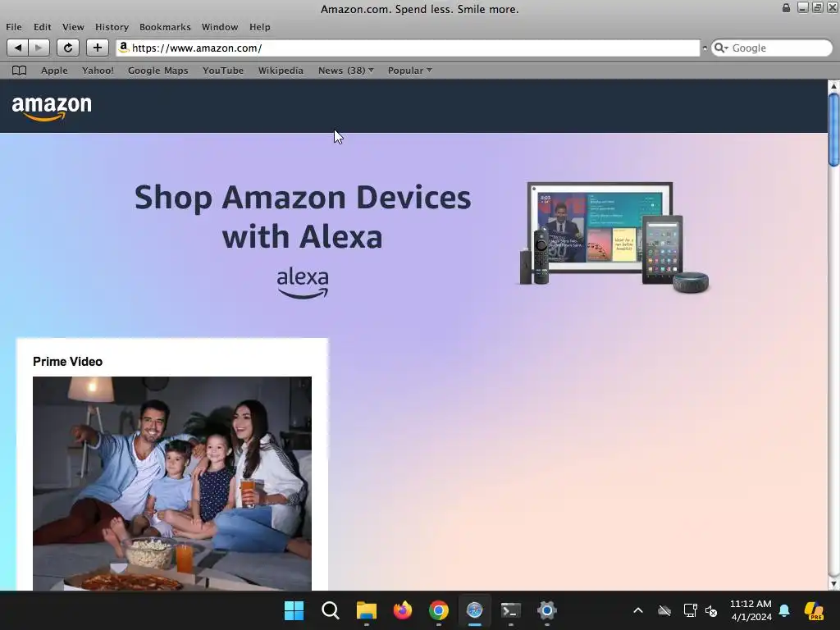This screenshot has height=630, width=840.
Task: Click the Alexa logo in the banner
Action: (x=303, y=283)
